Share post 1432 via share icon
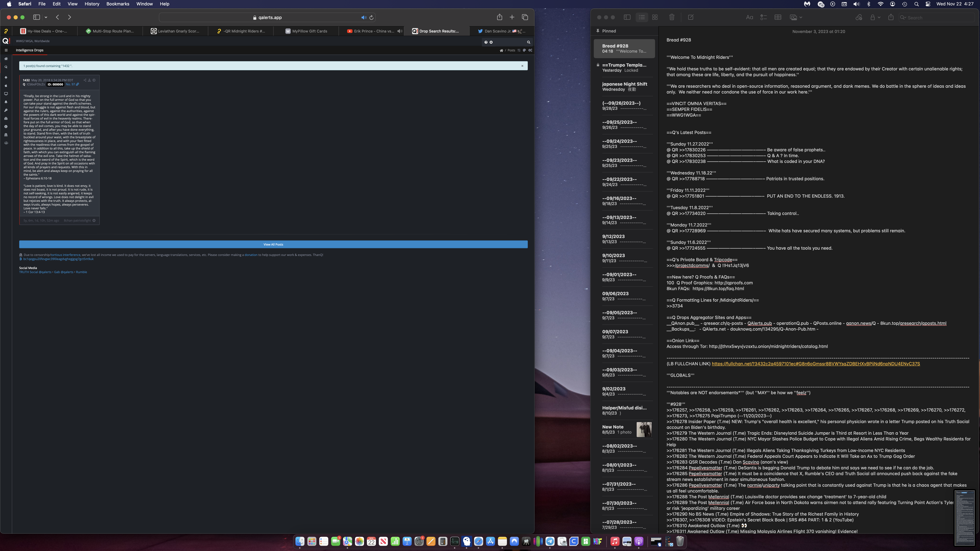Viewport: 980px width, 551px height. (85, 80)
